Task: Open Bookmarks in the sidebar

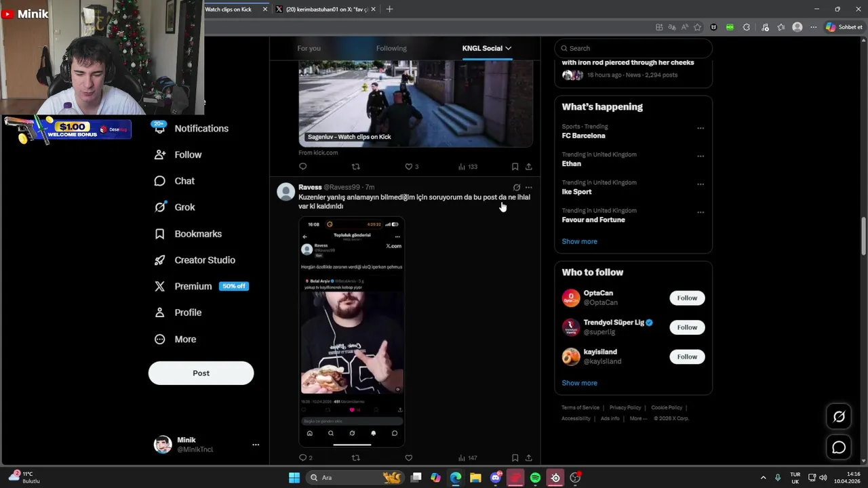Action: 189,234
